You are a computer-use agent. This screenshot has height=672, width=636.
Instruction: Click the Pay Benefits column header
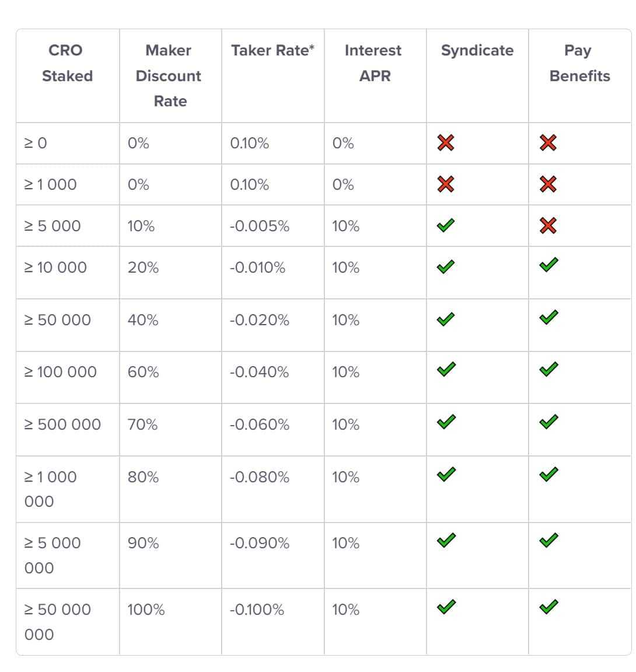579,63
